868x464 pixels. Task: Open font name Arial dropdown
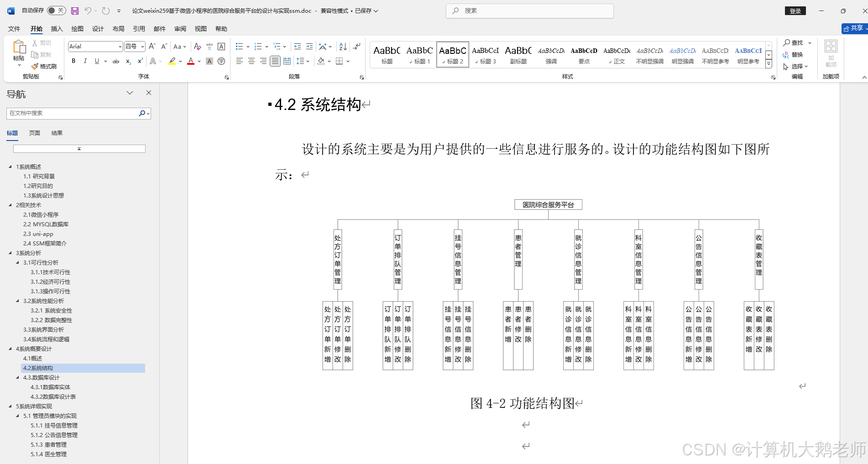(x=120, y=47)
